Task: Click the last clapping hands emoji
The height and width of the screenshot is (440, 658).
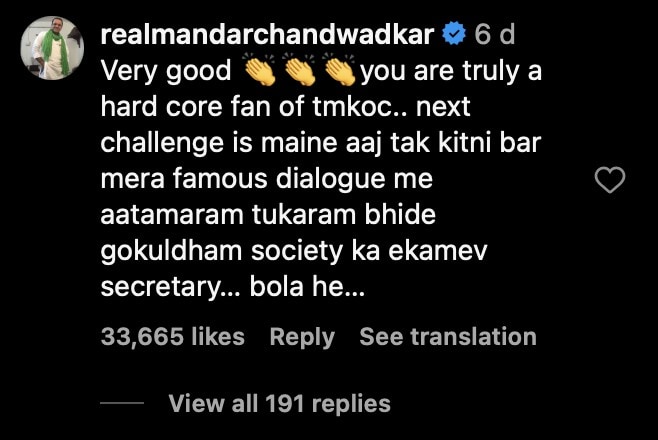Action: pos(339,70)
